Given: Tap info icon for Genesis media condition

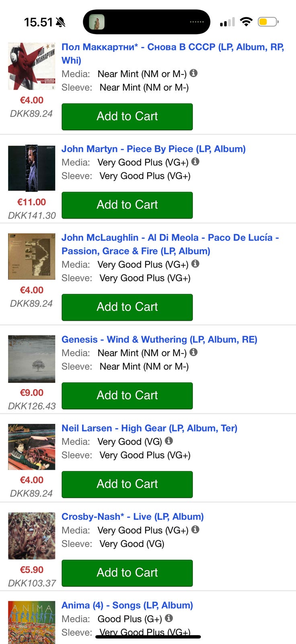Looking at the screenshot, I should 193,352.
